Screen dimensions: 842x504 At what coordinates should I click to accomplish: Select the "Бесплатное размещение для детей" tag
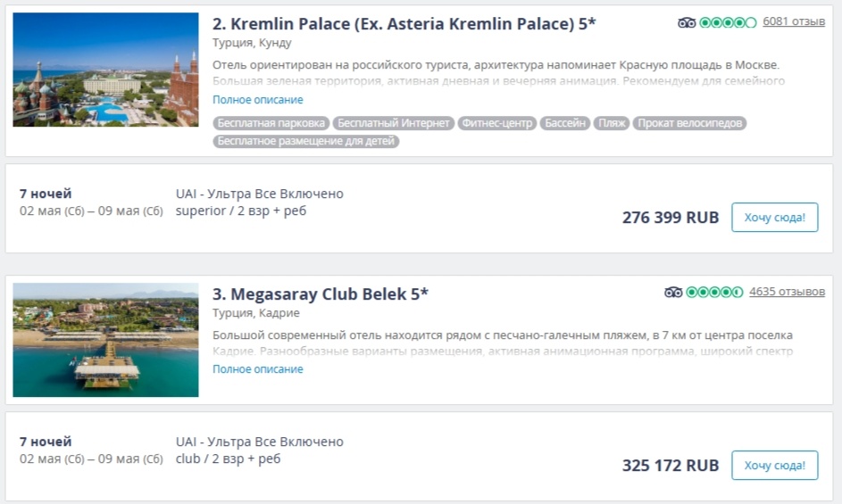[x=306, y=141]
